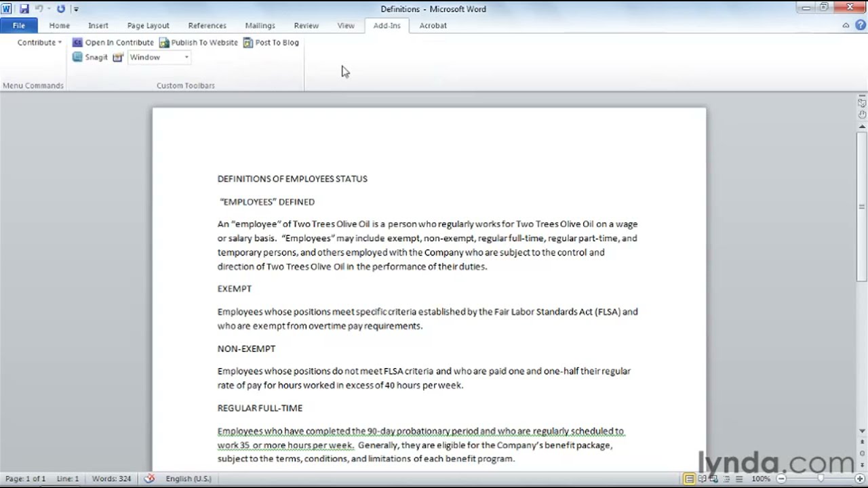Customize the Quick Access Toolbar
The height and width of the screenshot is (488, 868).
(x=76, y=9)
